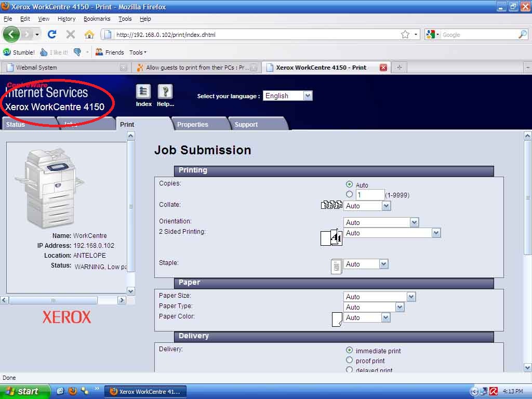Click the Index icon in header
Image resolution: width=532 pixels, height=399 pixels.
pos(143,92)
